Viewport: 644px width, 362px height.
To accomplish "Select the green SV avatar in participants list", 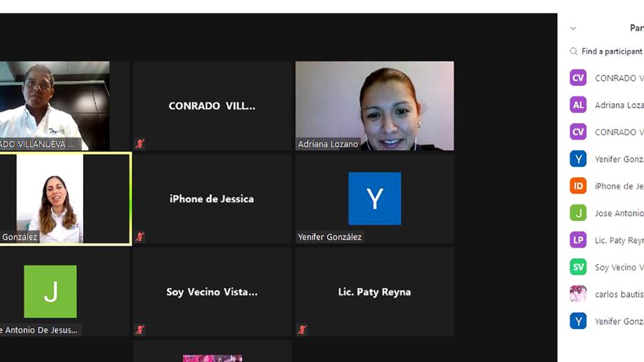I will pos(578,268).
